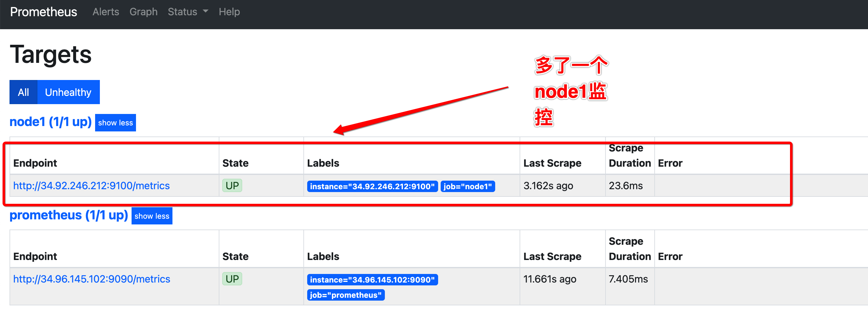Click the Targets page heading
This screenshot has height=313, width=868.
[x=51, y=55]
